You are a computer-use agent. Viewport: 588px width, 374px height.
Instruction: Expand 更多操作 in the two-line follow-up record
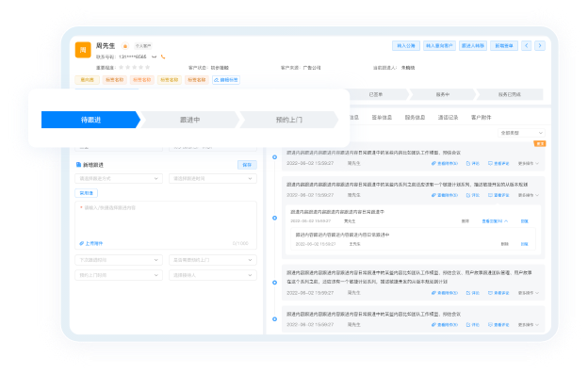click(529, 293)
